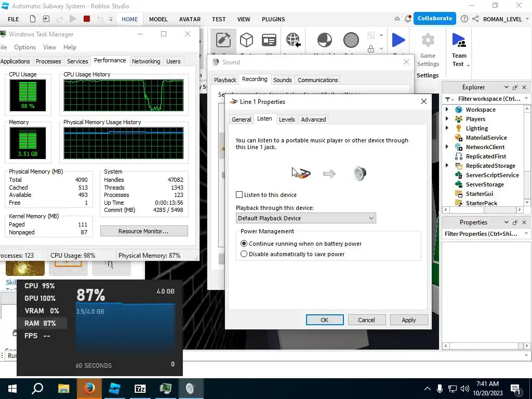This screenshot has height=399, width=532.
Task: Click the Resource Monitor button
Action: (144, 231)
